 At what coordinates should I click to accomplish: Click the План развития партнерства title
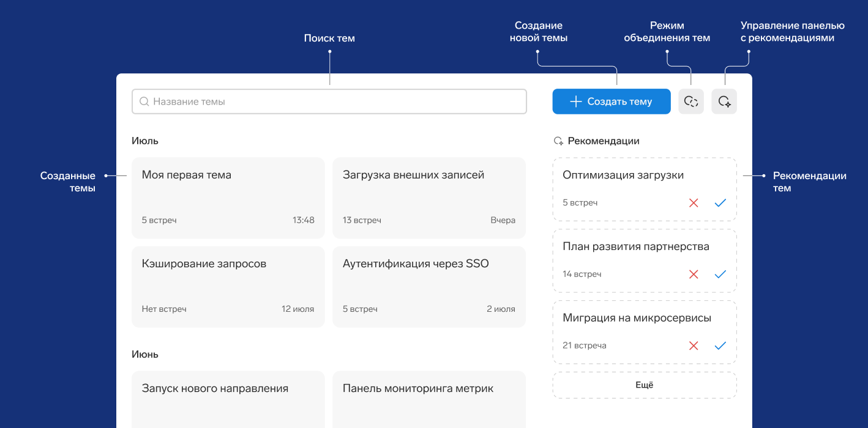coord(636,246)
